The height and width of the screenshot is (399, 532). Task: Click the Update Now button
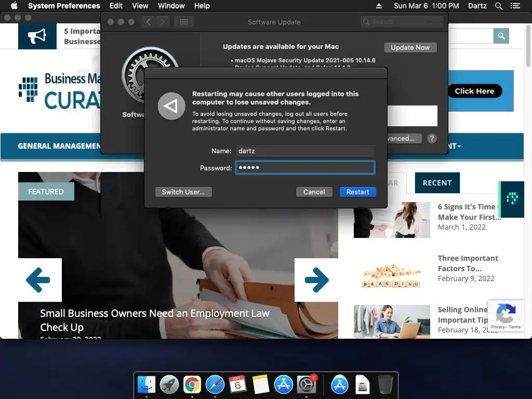pyautogui.click(x=410, y=47)
